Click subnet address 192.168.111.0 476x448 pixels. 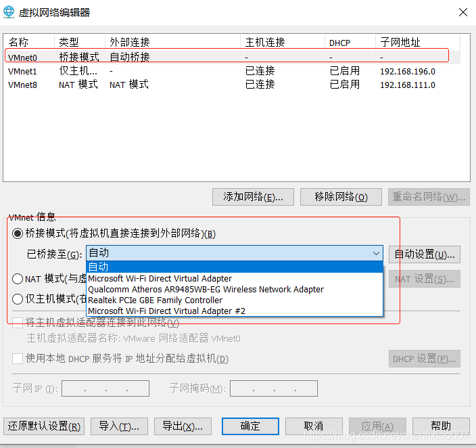(408, 85)
